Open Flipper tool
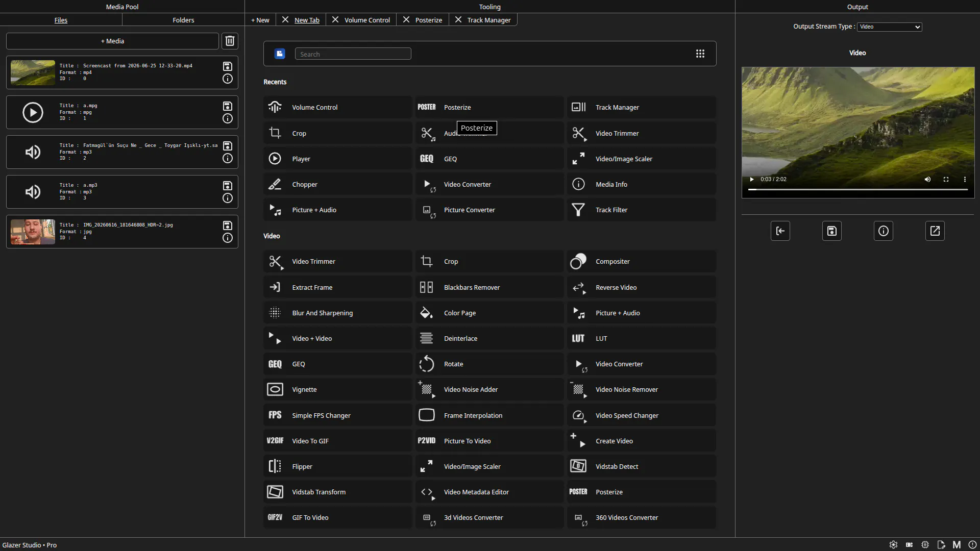The image size is (980, 551). tap(337, 466)
